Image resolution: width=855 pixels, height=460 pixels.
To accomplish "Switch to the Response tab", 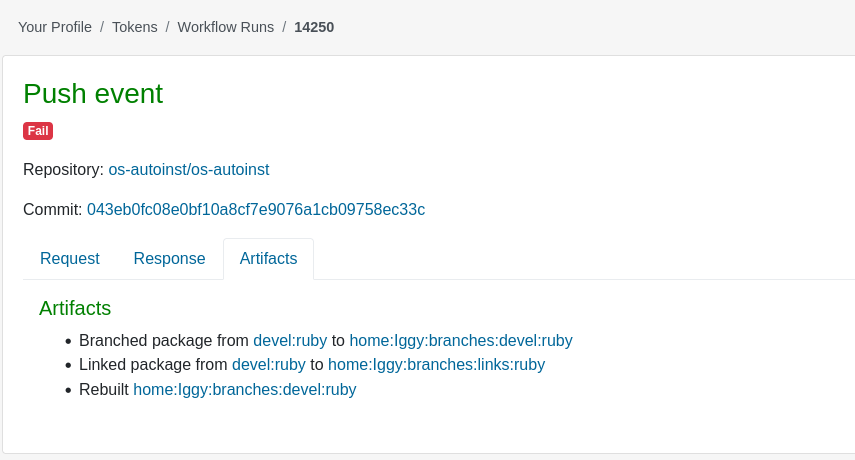I will 170,258.
